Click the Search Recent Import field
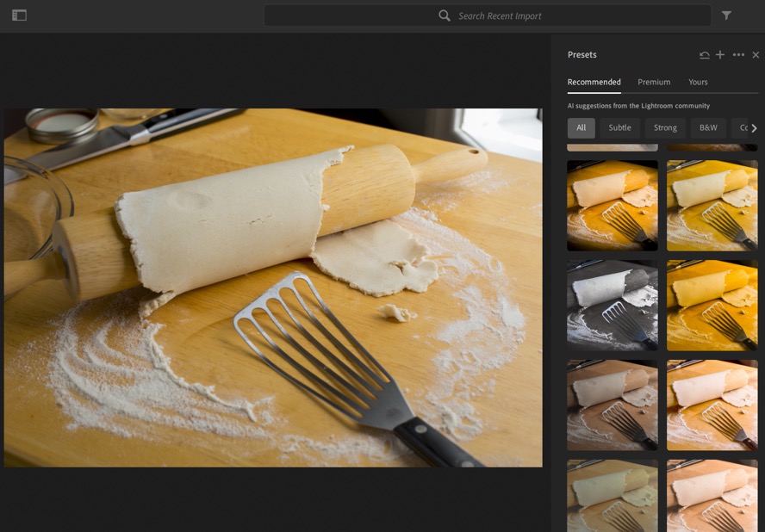The height and width of the screenshot is (532, 765). tap(500, 15)
